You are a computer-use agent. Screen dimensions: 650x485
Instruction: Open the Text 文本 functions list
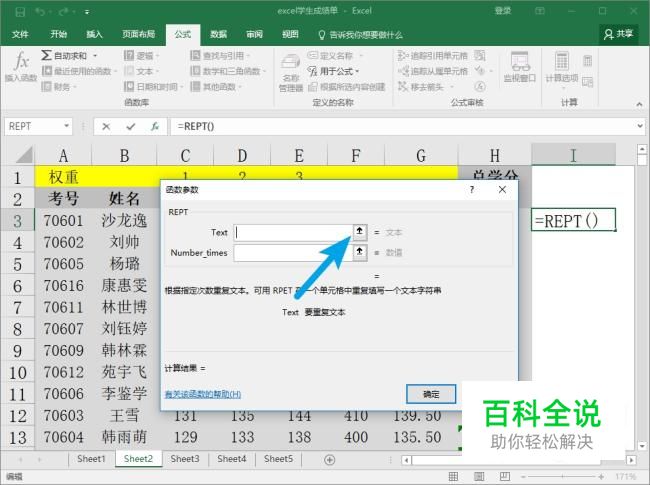[x=141, y=71]
